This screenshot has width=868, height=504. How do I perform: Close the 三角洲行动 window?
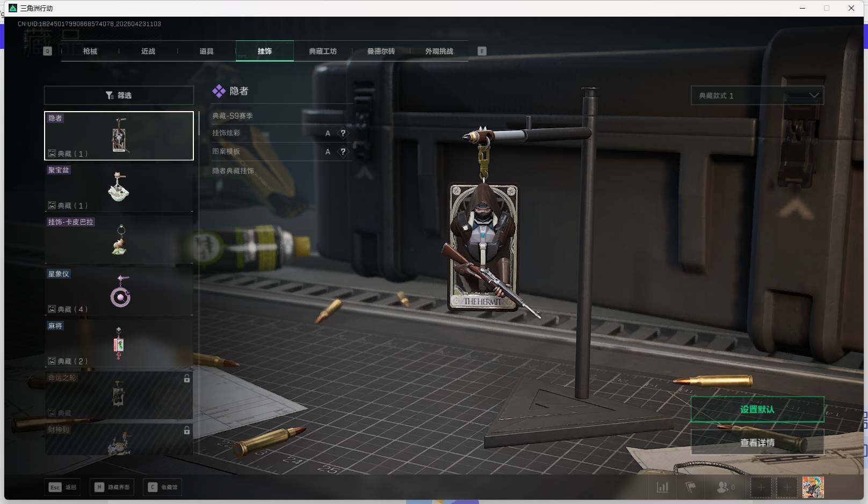(851, 8)
